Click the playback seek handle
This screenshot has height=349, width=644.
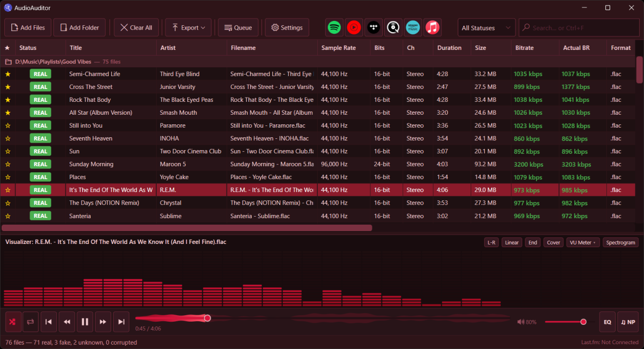[207, 318]
